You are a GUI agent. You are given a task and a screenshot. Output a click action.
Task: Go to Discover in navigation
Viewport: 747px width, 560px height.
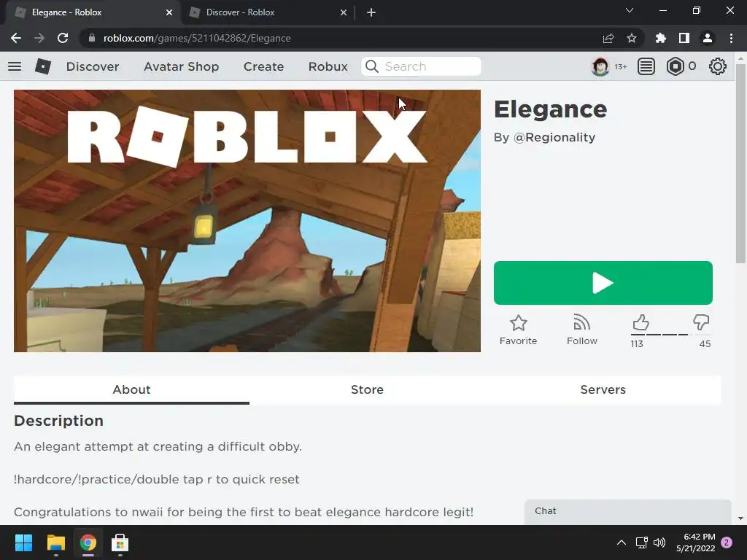(x=93, y=66)
